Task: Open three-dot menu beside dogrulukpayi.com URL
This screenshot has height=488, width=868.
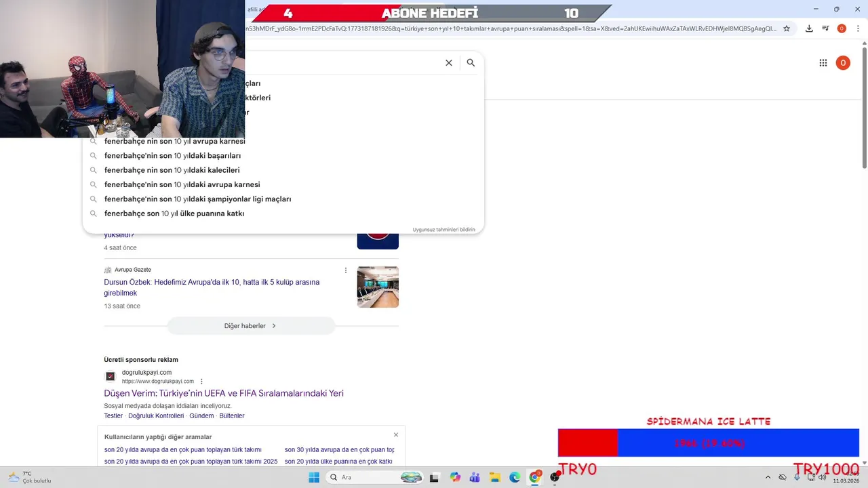Action: pos(201,381)
